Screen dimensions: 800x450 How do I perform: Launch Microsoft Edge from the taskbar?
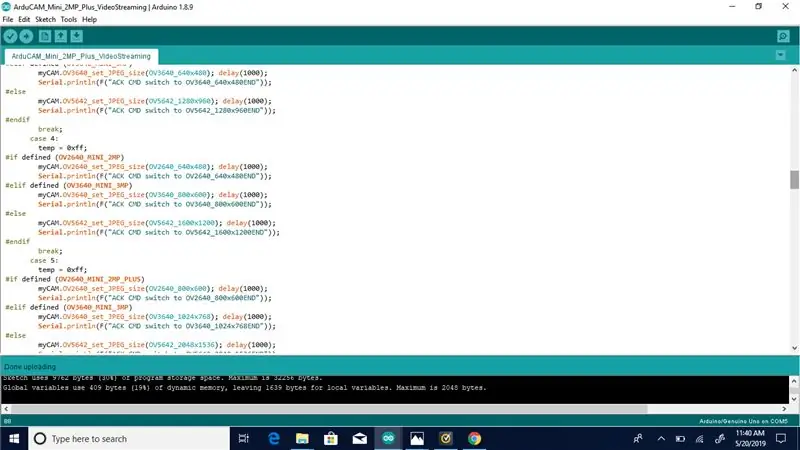(274, 439)
